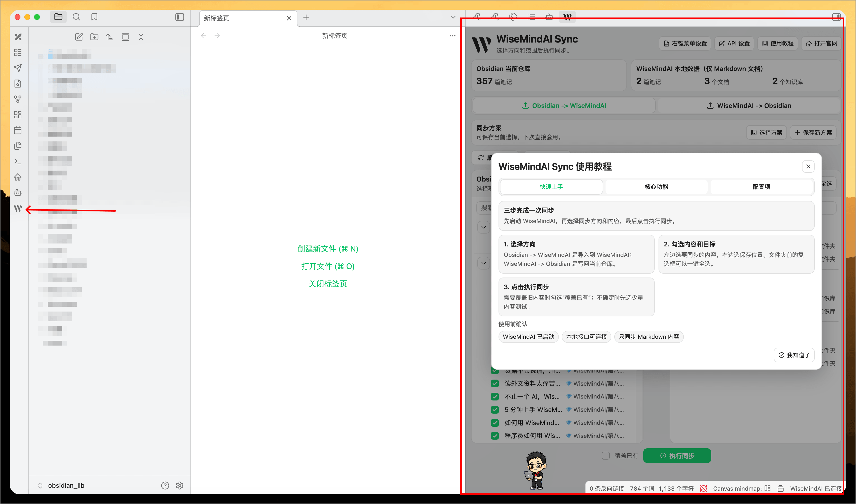Screen dimensions: 856x504
Task: Click 我知道了 to dismiss tutorial
Action: [794, 355]
